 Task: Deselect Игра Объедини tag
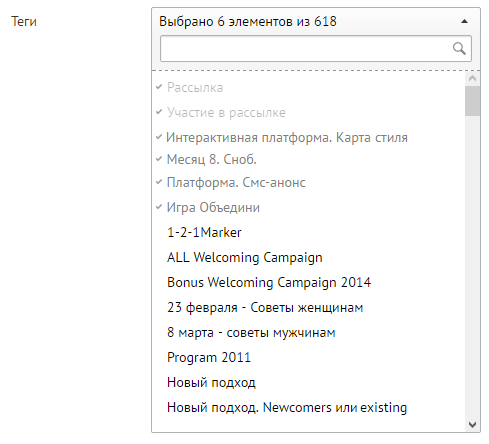(x=213, y=207)
